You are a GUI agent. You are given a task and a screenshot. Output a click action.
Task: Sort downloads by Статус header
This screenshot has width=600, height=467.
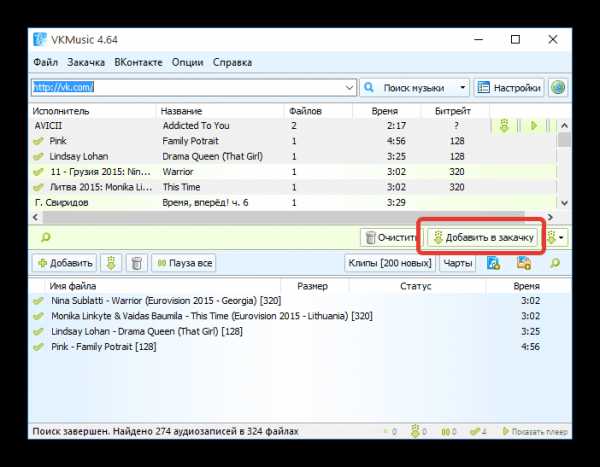click(x=417, y=286)
